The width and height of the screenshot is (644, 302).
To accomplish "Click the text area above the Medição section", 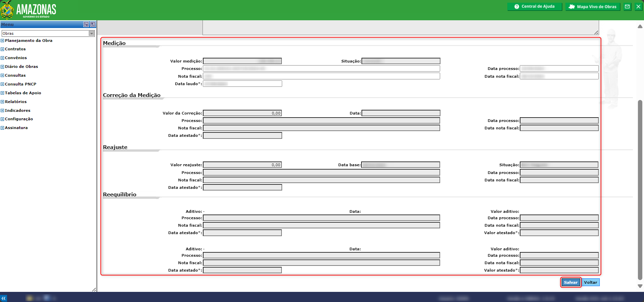I will [401, 27].
